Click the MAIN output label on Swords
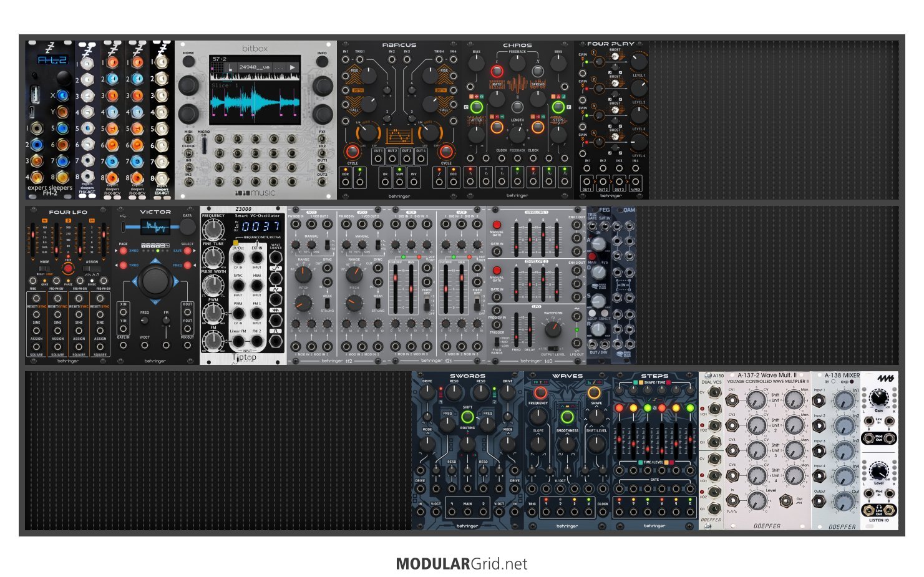924x577 pixels. [x=467, y=503]
